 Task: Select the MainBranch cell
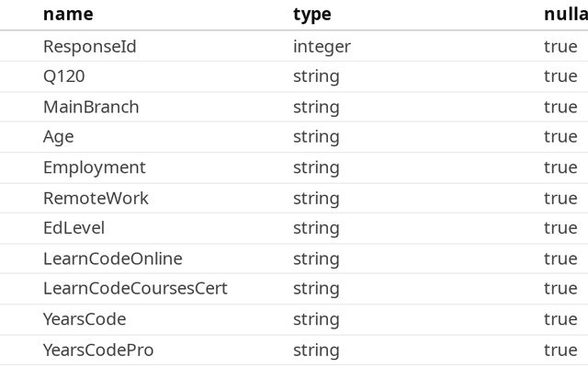[x=91, y=107]
